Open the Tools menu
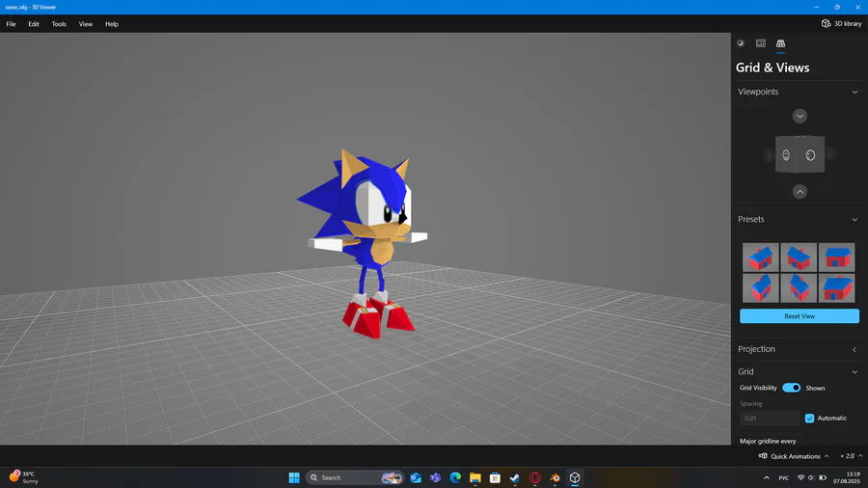This screenshot has width=868, height=488. tap(59, 24)
